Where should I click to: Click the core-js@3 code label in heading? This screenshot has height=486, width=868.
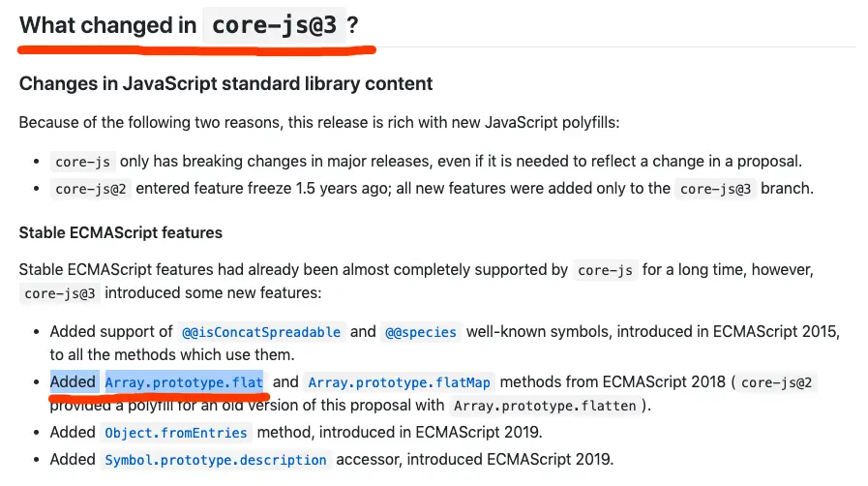coord(275,25)
